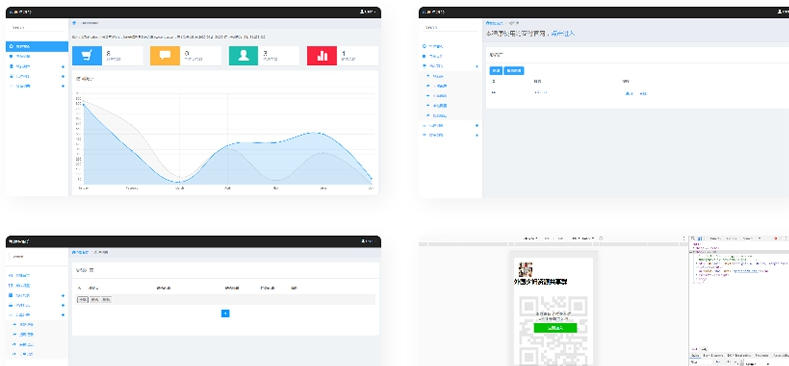Click the blue shopping cart stat icon
This screenshot has height=366, width=789.
tap(87, 55)
